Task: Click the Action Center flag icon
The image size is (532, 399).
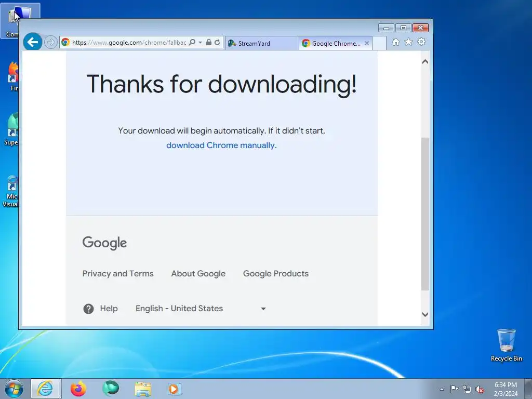Action: point(454,389)
